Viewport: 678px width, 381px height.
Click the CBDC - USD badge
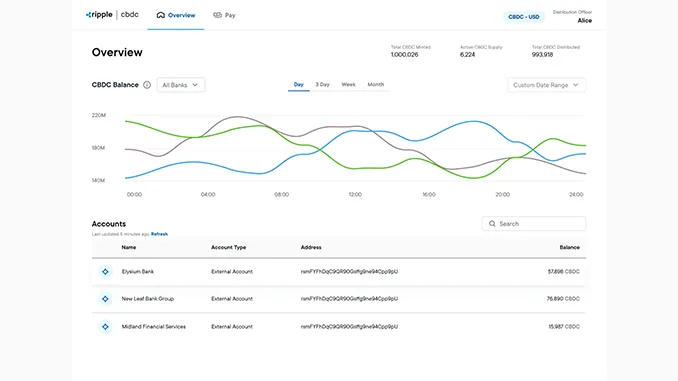coord(524,17)
